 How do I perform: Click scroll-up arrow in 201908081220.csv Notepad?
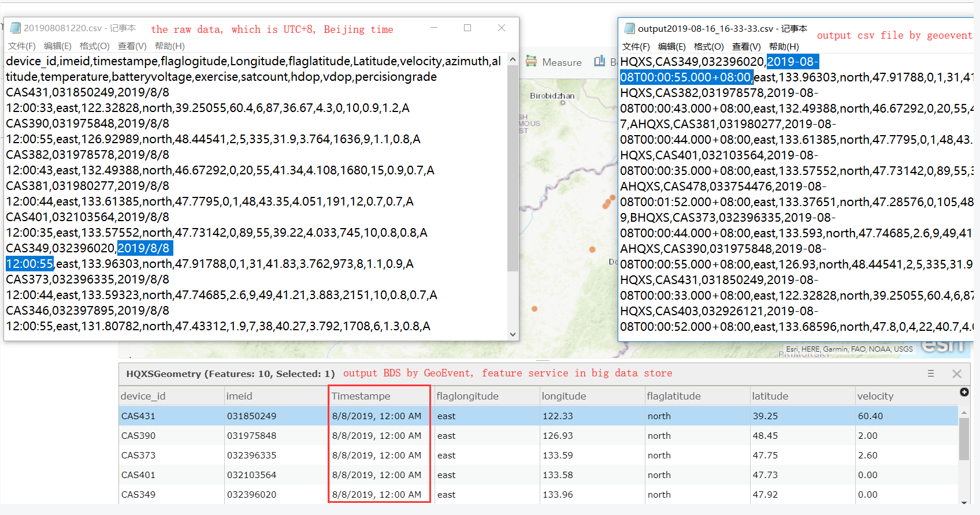pos(513,59)
